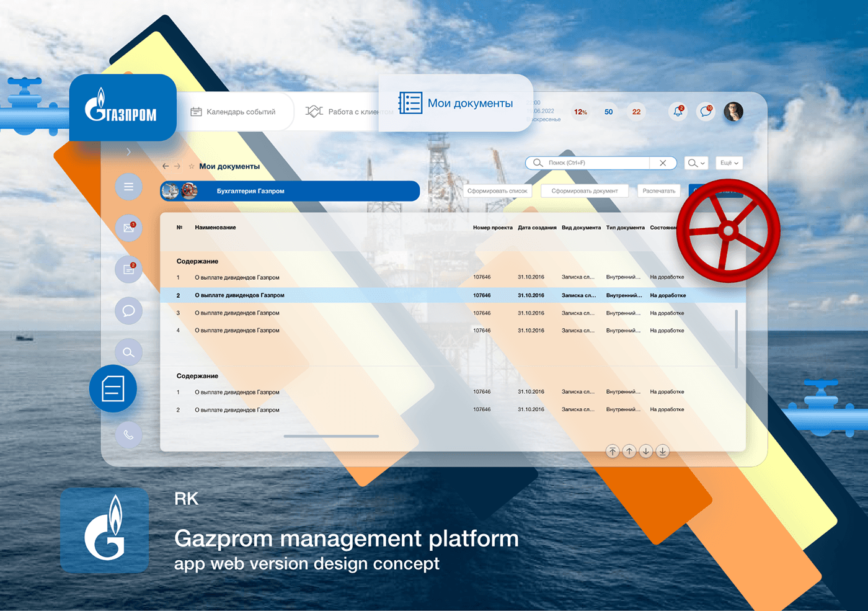Switch to Календарь событий tab
The width and height of the screenshot is (868, 611).
[234, 112]
